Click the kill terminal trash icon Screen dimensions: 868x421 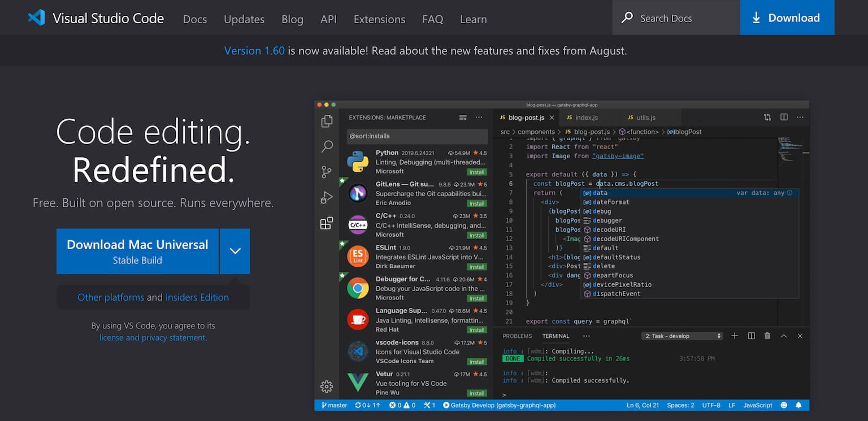coord(767,336)
